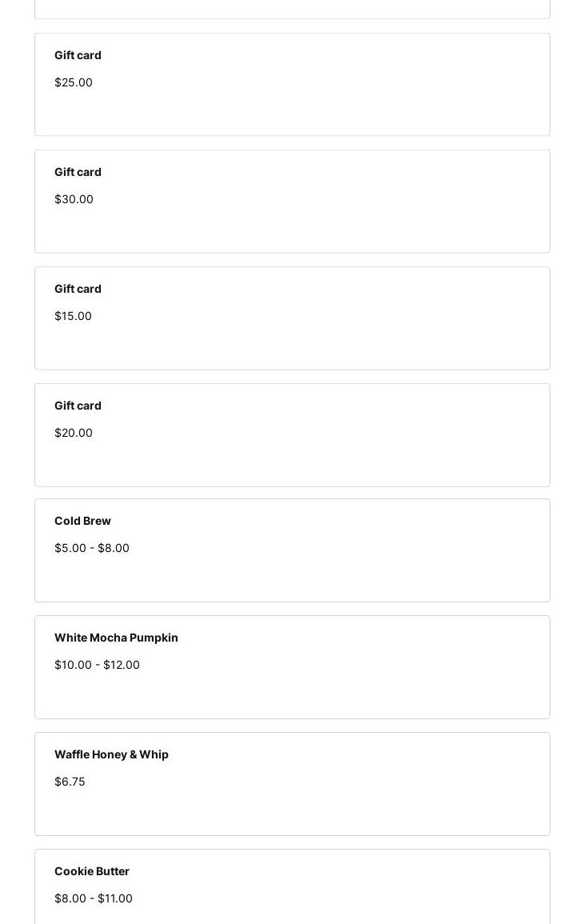Click the $30.00 price label

[74, 199]
